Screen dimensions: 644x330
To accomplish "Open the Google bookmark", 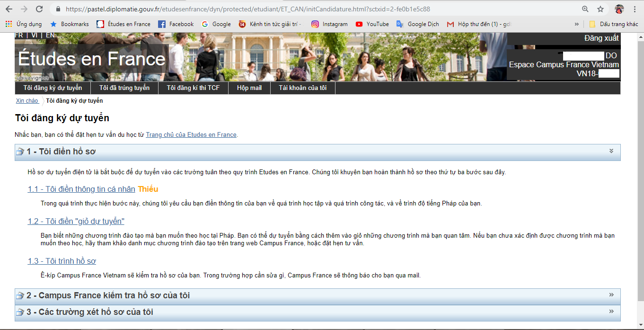I will [216, 24].
